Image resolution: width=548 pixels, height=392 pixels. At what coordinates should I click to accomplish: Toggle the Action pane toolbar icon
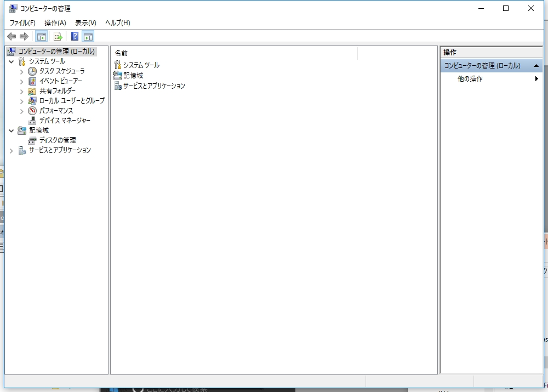click(88, 37)
